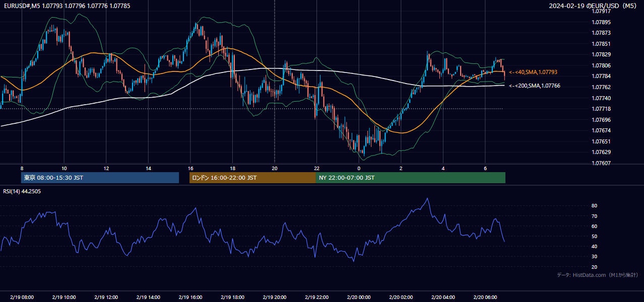Screen dimensions: 644x302
Task: Click price axis value 1.07607
Action: pyautogui.click(x=601, y=163)
